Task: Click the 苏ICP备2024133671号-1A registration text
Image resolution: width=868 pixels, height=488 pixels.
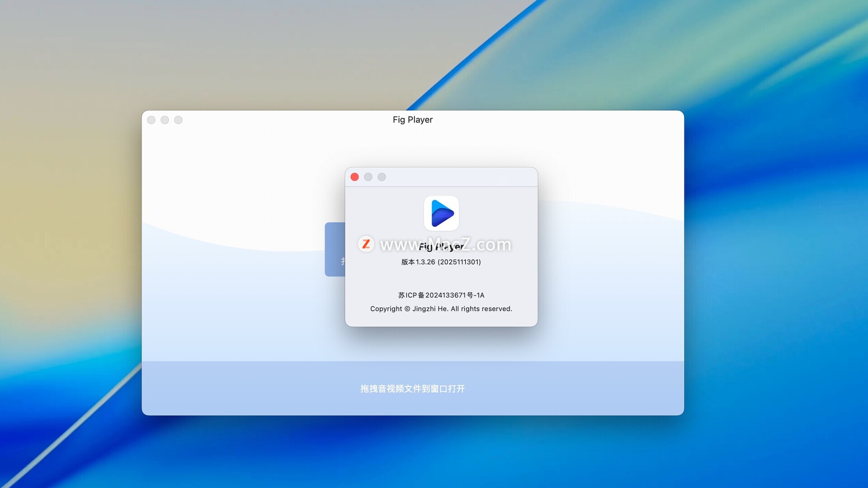Action: pos(441,295)
